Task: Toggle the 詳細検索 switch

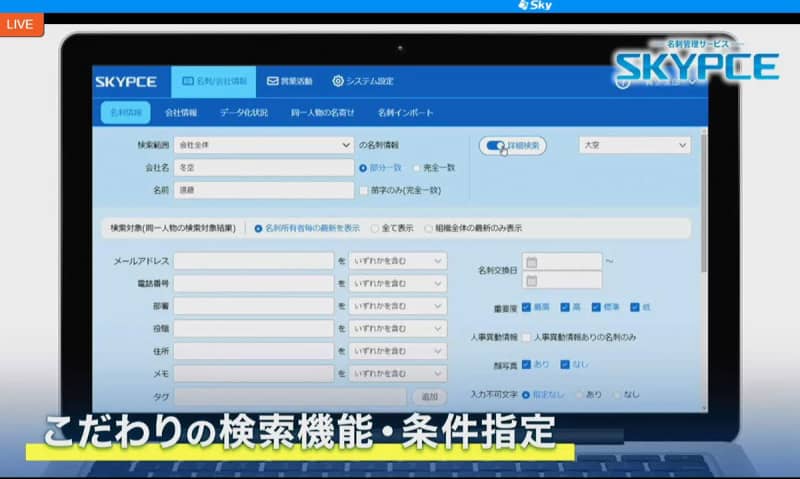Action: (495, 146)
